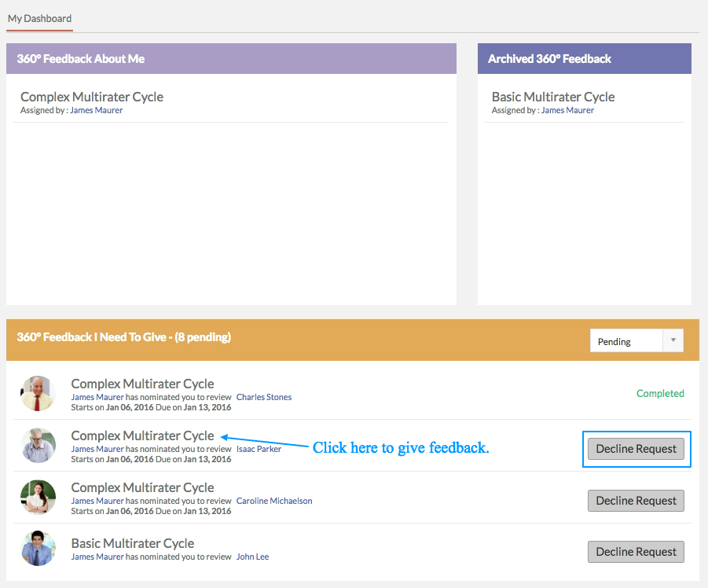Click Charles Stones profile photo
The image size is (708, 588).
[x=38, y=393]
